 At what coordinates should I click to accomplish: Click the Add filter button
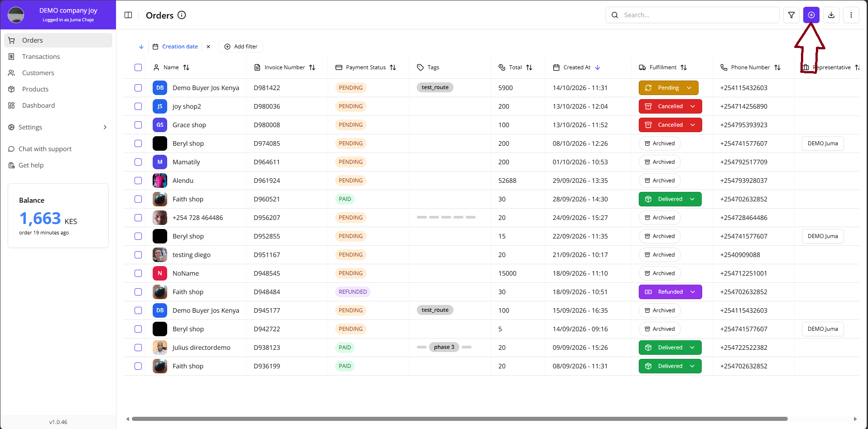pos(241,47)
